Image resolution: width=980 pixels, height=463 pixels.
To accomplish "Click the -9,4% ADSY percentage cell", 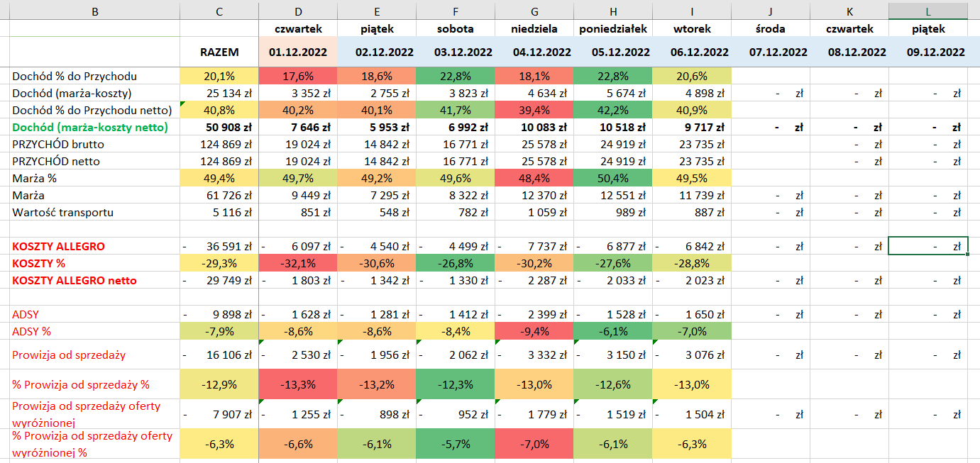I will click(534, 332).
